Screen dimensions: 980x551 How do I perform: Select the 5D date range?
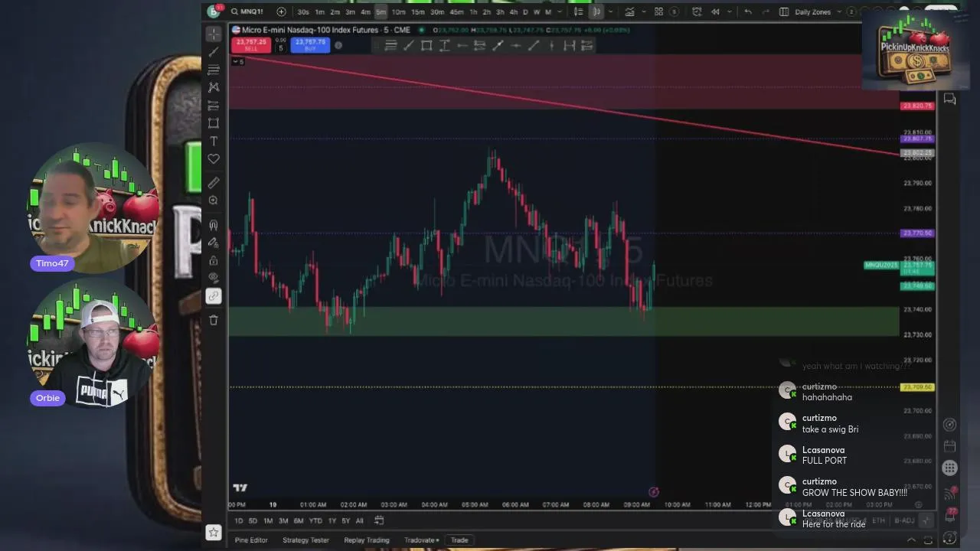(x=253, y=521)
